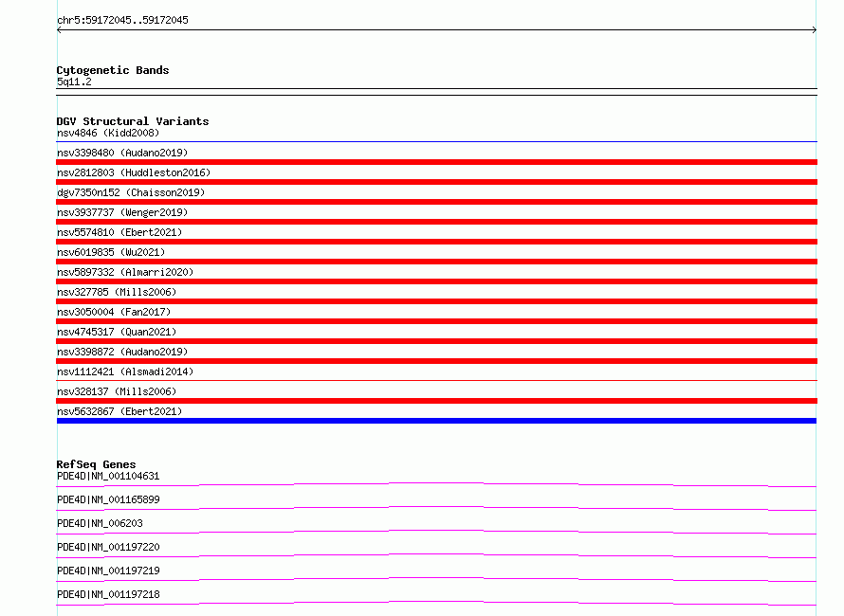Click the red bar under nsv6019835
844x616 pixels.
click(436, 262)
